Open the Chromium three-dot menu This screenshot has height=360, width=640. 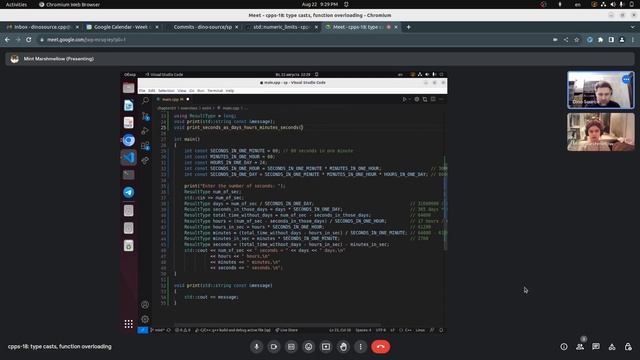[633, 40]
